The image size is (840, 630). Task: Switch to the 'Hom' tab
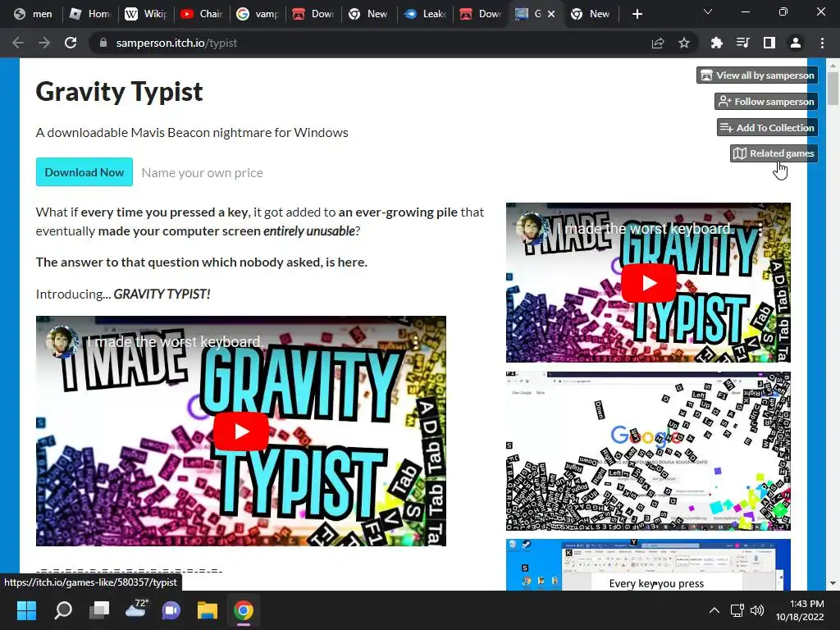(90, 15)
